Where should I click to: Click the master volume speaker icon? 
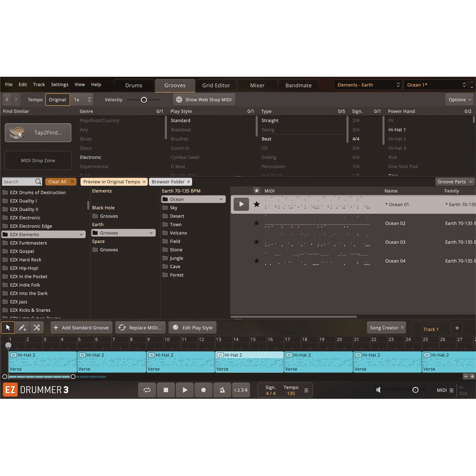(378, 390)
